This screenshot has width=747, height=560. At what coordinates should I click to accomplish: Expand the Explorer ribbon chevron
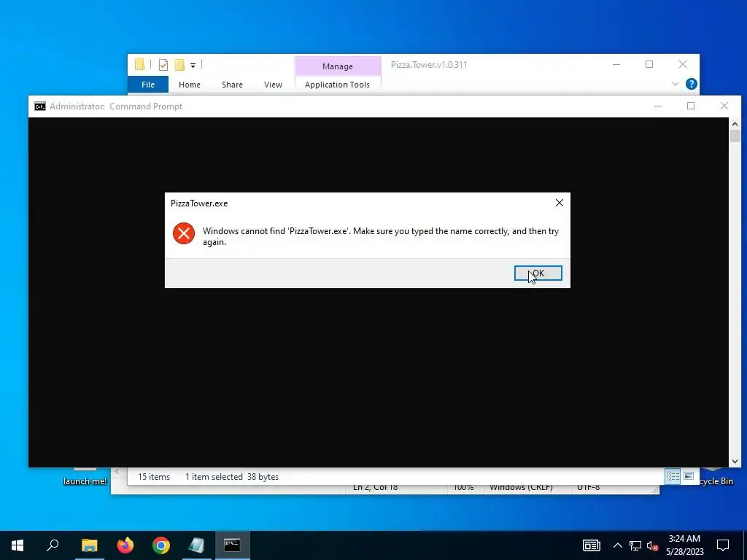point(675,84)
